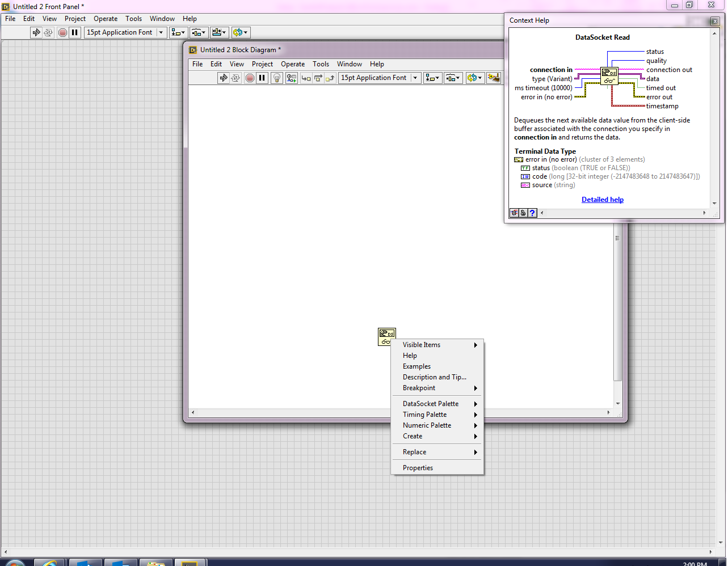Click the 'connection in' terminal label
The image size is (728, 566).
point(551,70)
